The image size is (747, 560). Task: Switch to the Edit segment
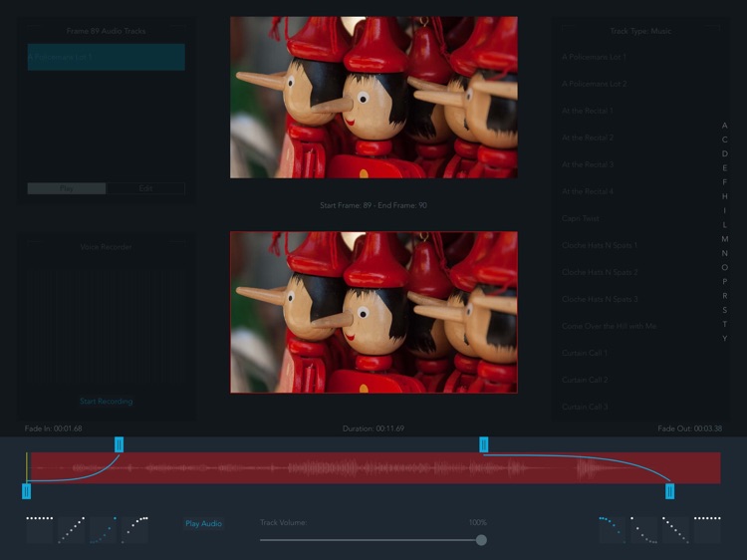(145, 188)
